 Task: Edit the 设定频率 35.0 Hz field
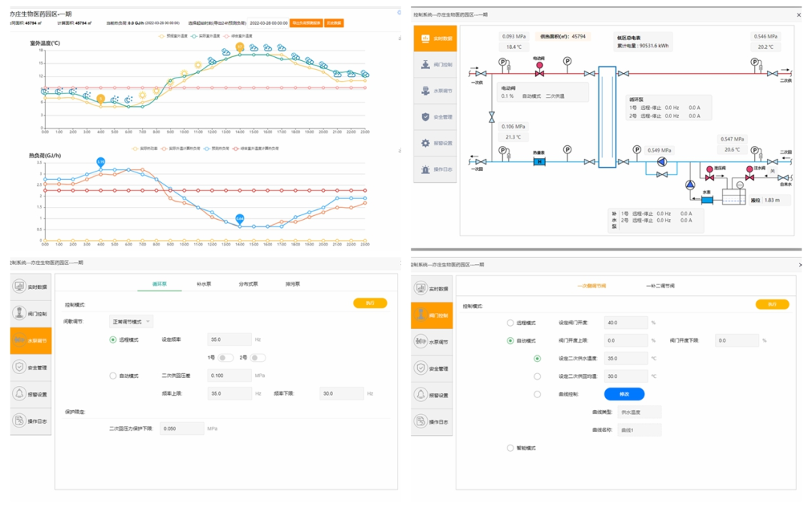click(x=229, y=340)
